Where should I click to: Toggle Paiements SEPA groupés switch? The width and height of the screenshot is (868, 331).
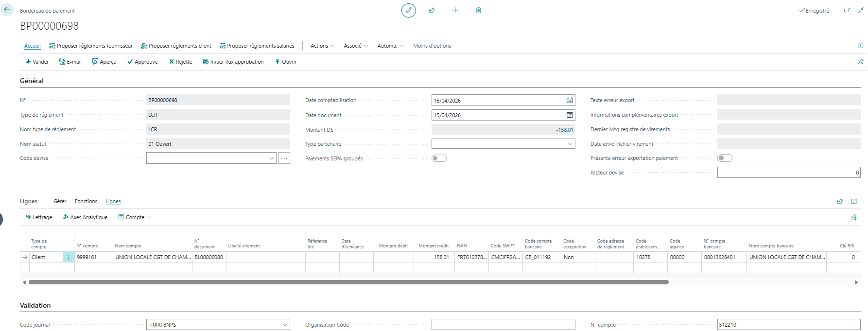tap(439, 158)
